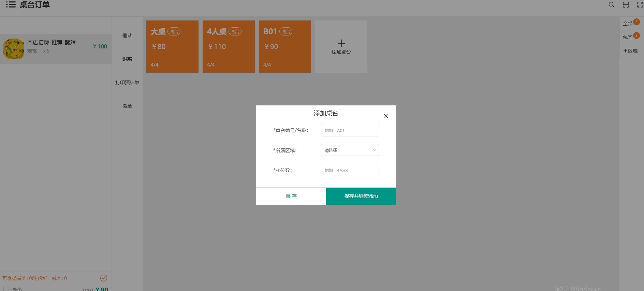This screenshot has width=644, height=291.
Task: Click the 座位数 input field
Action: [350, 170]
